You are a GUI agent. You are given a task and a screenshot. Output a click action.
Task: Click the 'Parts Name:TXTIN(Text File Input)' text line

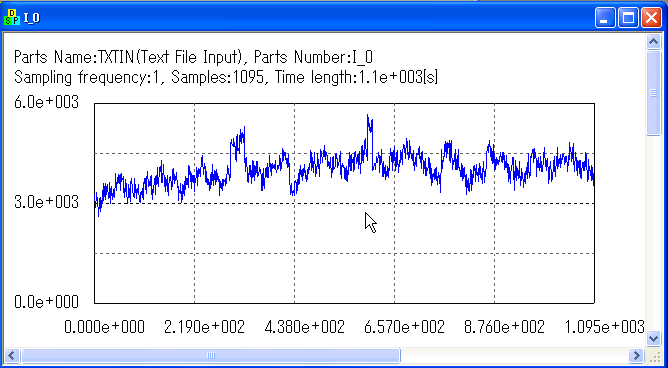pos(193,57)
